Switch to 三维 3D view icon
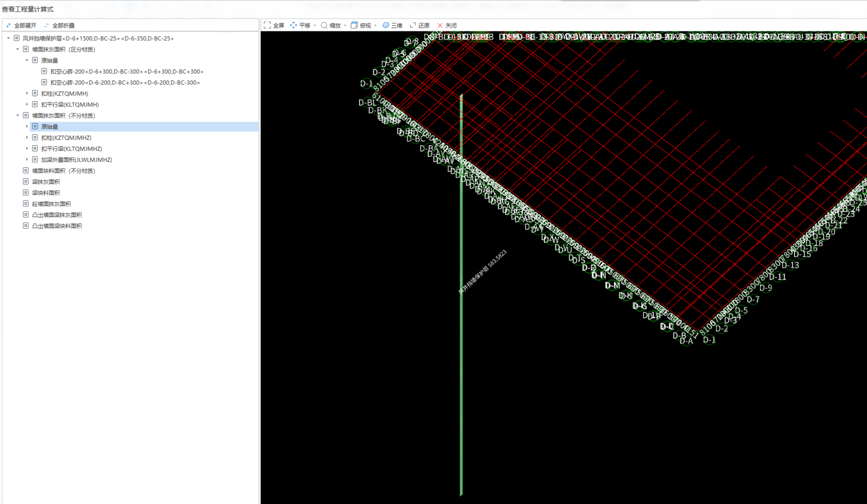The width and height of the screenshot is (867, 504). tap(386, 25)
